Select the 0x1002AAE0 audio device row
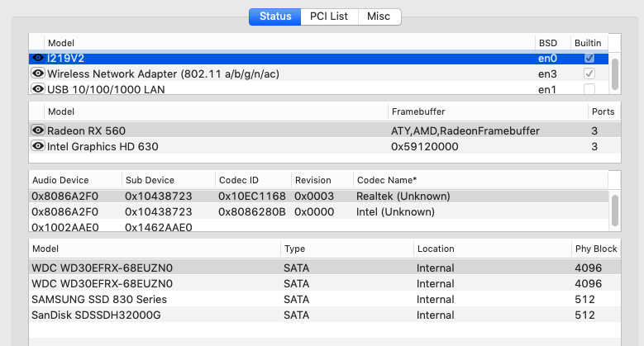 click(319, 226)
